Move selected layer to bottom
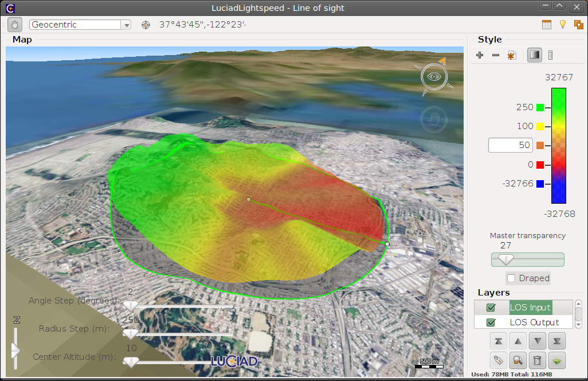This screenshot has height=381, width=588. coord(557,341)
